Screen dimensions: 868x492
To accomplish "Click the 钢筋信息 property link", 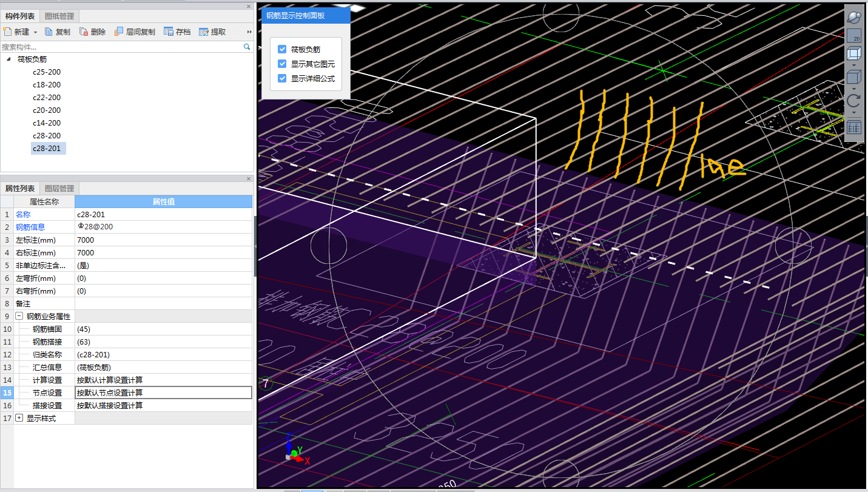I will click(x=30, y=227).
